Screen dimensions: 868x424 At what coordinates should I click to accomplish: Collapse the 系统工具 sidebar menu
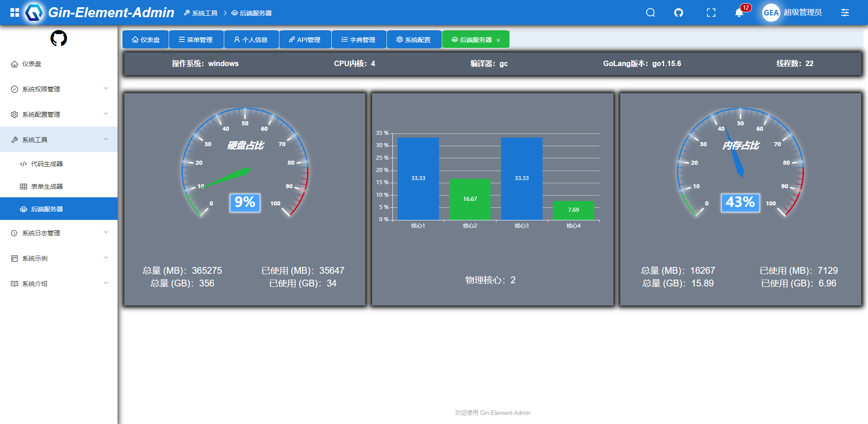pos(59,140)
